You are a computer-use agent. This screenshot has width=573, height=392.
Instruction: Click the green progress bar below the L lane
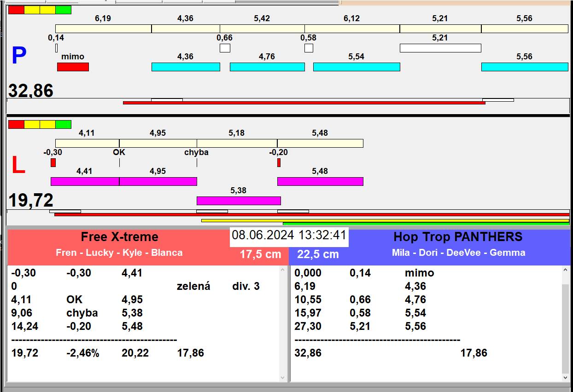[426, 224]
